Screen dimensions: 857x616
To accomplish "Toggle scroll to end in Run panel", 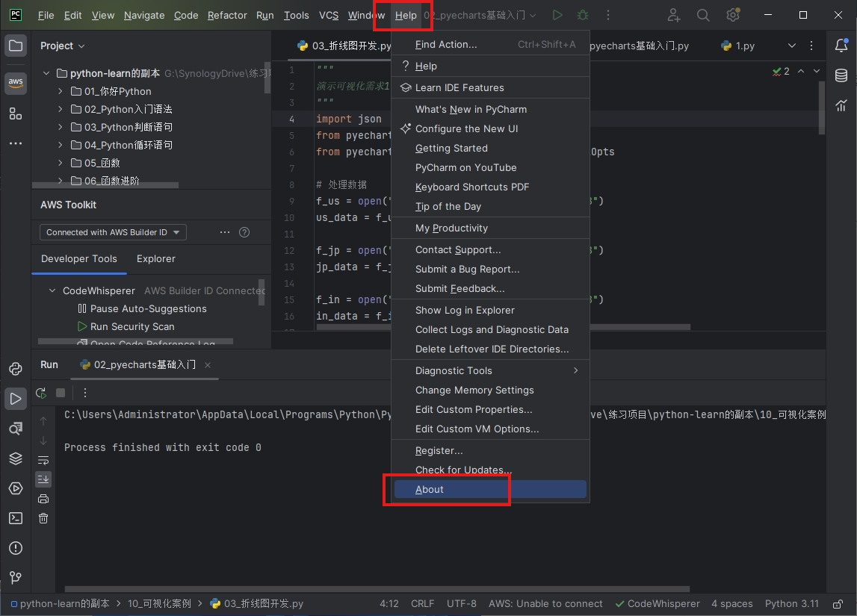I will (x=43, y=479).
